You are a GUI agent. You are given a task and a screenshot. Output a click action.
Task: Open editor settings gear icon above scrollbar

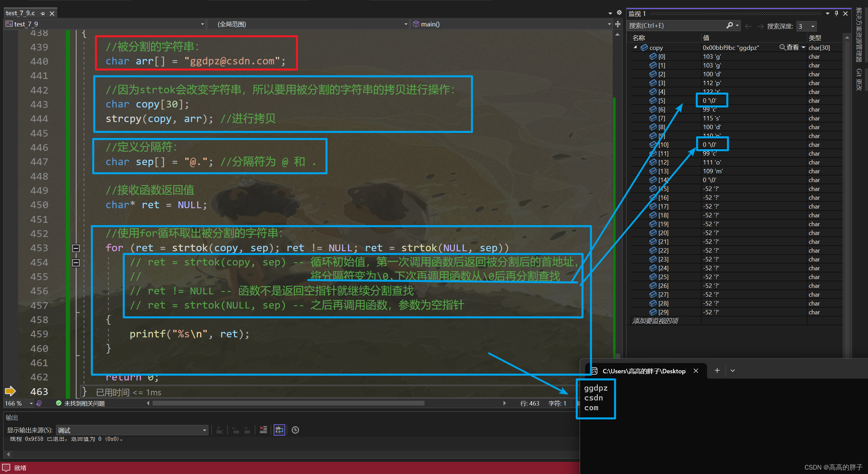[619, 13]
